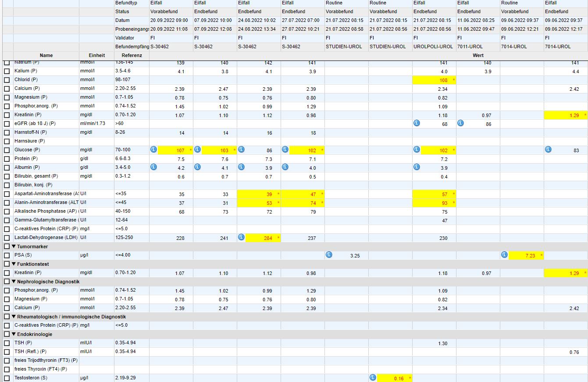Open info icon beside eGFR value 86

[x=460, y=123]
